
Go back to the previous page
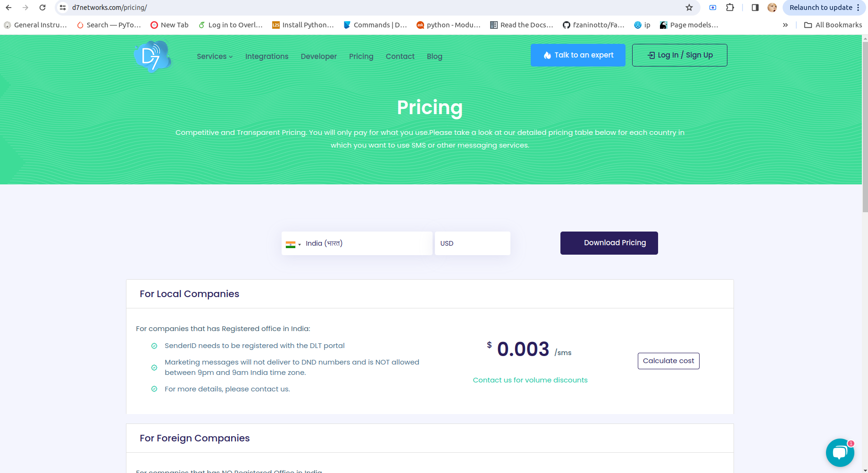(8, 8)
